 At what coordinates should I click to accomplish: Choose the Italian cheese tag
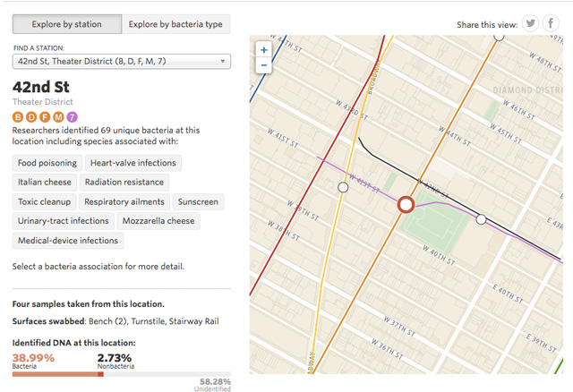click(x=43, y=183)
